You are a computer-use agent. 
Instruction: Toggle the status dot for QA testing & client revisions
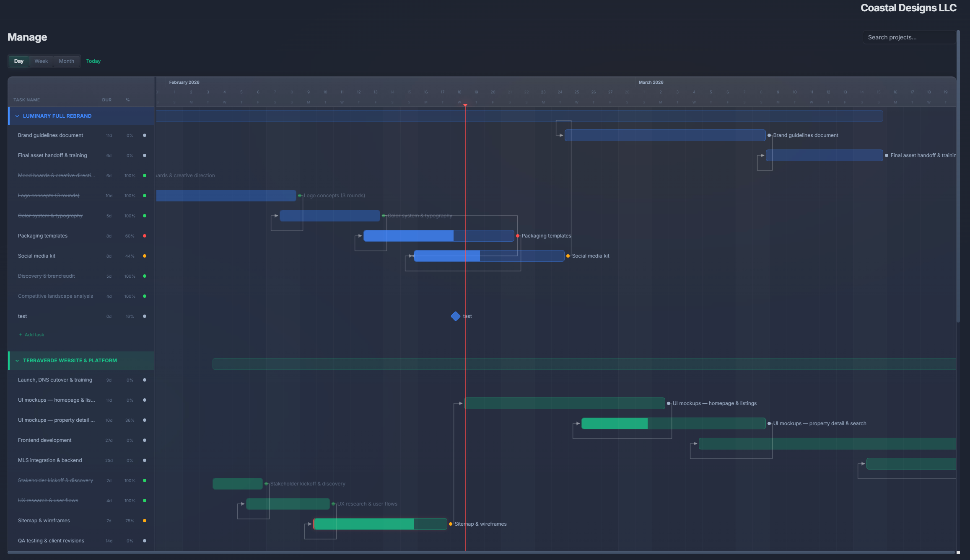[144, 541]
